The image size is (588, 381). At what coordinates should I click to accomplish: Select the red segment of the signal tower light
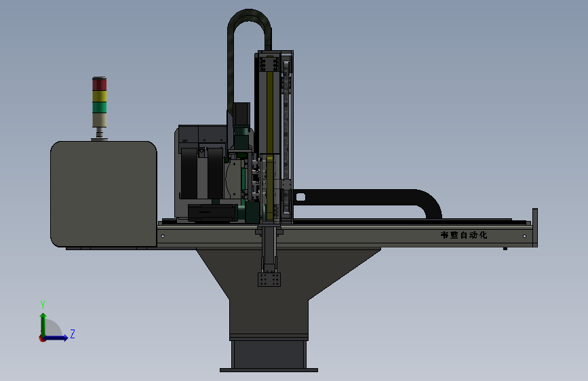(100, 85)
